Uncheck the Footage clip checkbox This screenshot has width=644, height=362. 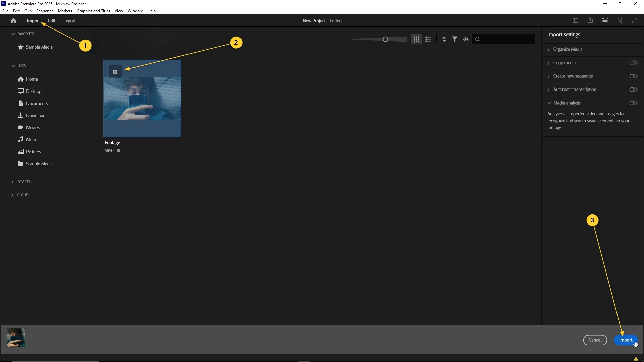[x=115, y=72]
